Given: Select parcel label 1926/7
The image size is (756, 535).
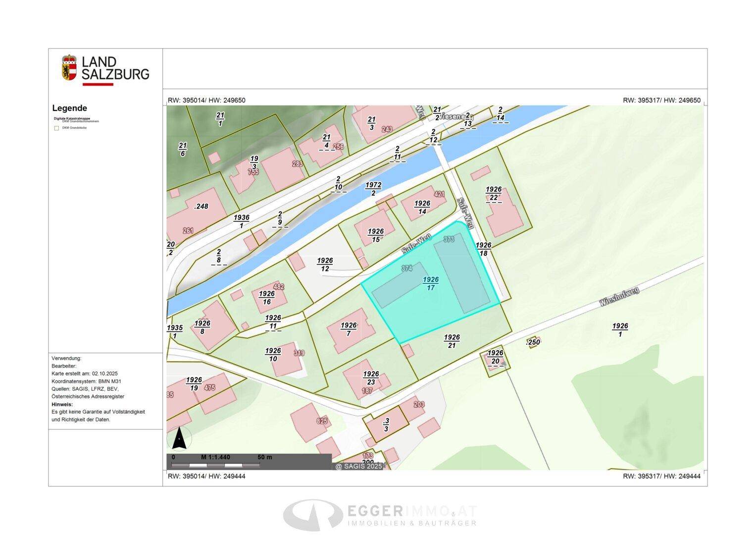Looking at the screenshot, I should 349,329.
